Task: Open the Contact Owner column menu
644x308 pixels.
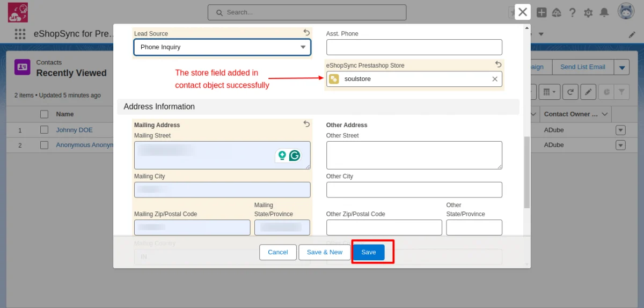Action: [605, 114]
